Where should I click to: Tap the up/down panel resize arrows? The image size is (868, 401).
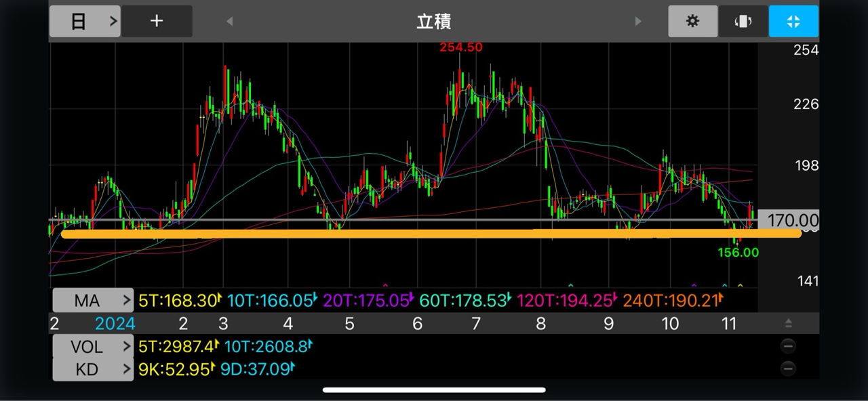click(x=788, y=323)
